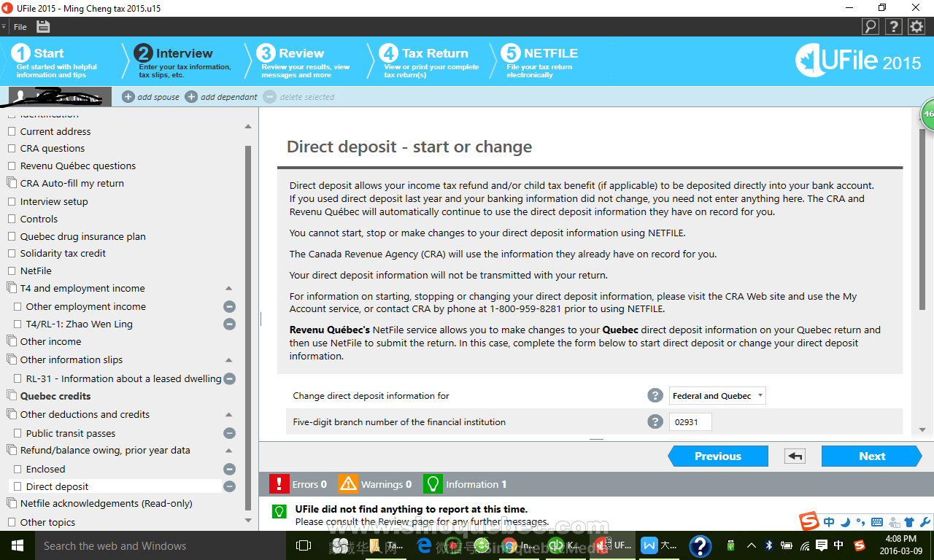Open Chrome from the taskbar
Viewport: 934px width, 560px height.
coord(509,545)
